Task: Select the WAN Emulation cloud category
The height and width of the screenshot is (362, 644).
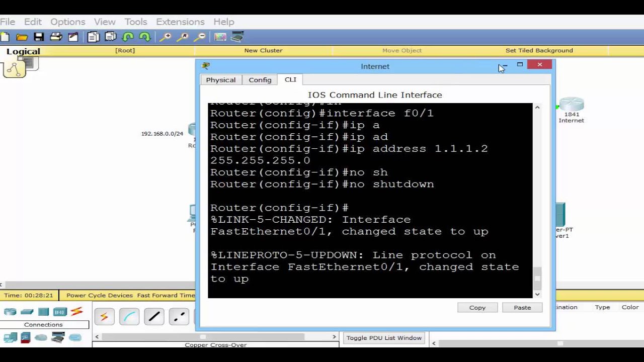Action: [41, 337]
